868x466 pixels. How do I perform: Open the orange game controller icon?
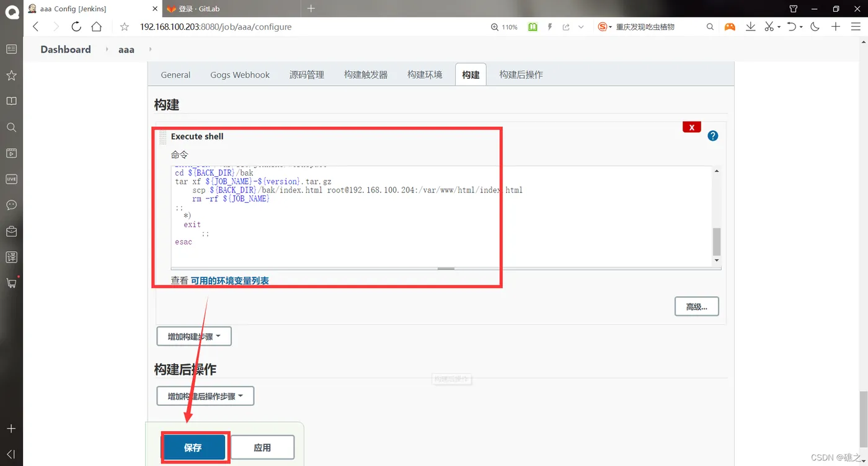point(730,27)
